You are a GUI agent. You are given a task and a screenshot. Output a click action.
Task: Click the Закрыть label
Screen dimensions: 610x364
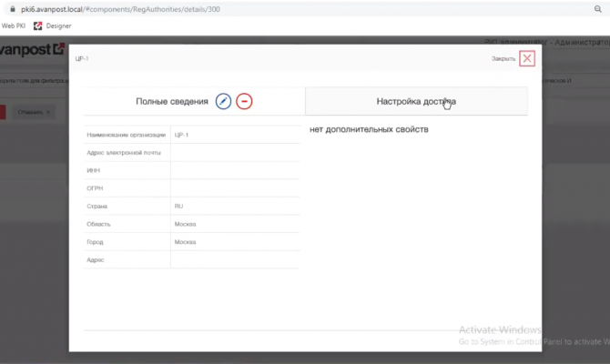coord(503,59)
